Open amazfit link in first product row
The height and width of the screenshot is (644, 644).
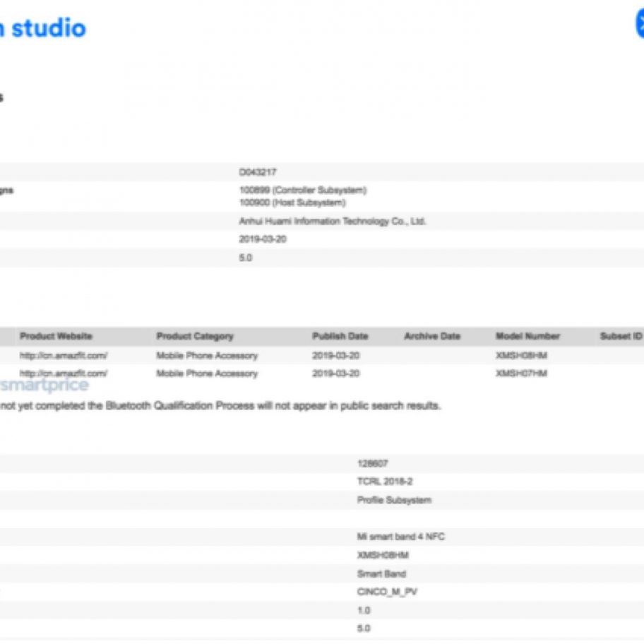point(64,355)
